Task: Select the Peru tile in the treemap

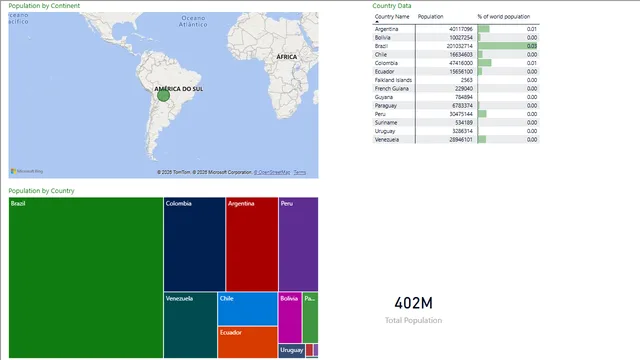Action: coord(298,244)
